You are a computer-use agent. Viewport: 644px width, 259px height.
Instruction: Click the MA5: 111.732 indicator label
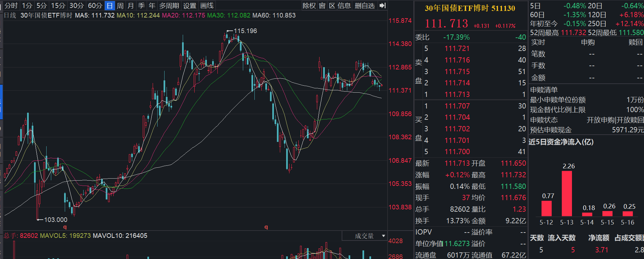click(95, 15)
